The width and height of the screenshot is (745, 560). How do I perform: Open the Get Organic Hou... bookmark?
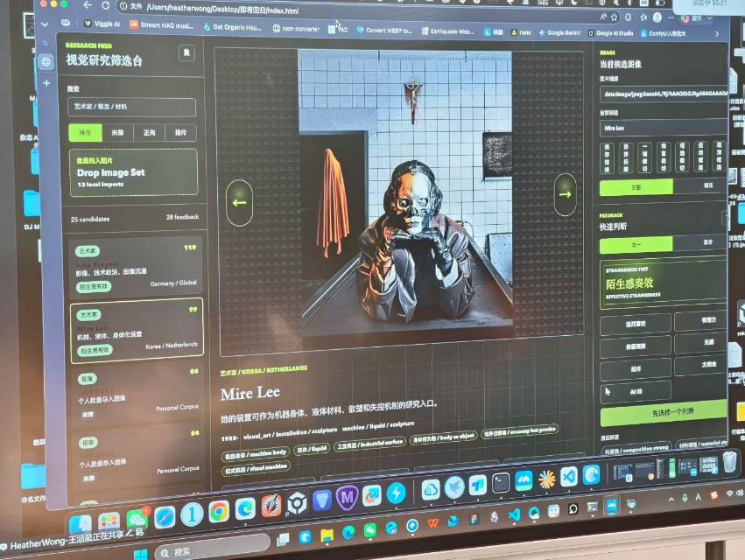click(x=233, y=27)
